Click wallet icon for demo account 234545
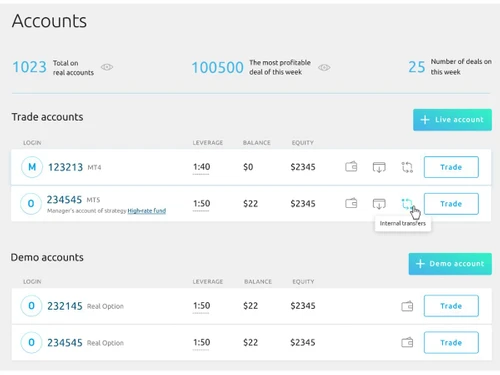Viewport: 500px width, 375px height. [407, 342]
